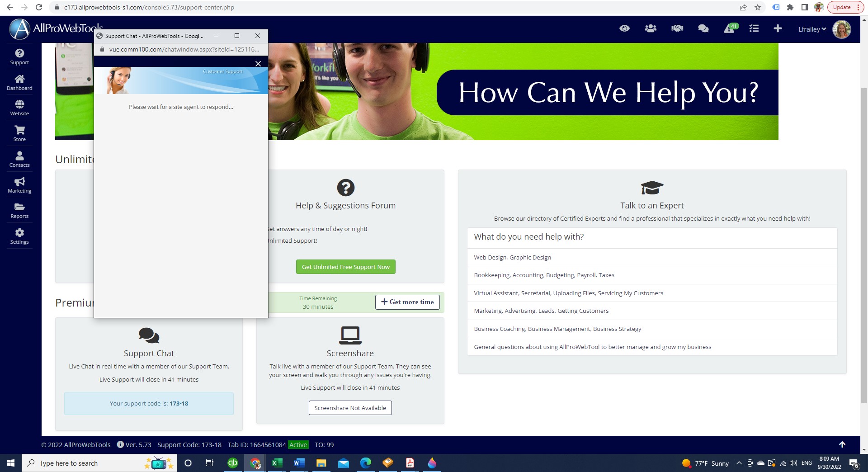Open Excel from taskbar
The image size is (868, 472).
277,463
